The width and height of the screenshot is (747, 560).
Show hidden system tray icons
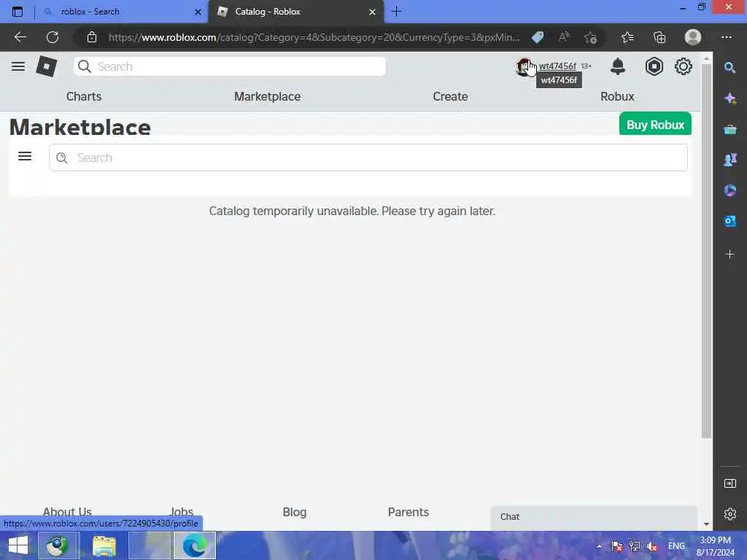599,546
